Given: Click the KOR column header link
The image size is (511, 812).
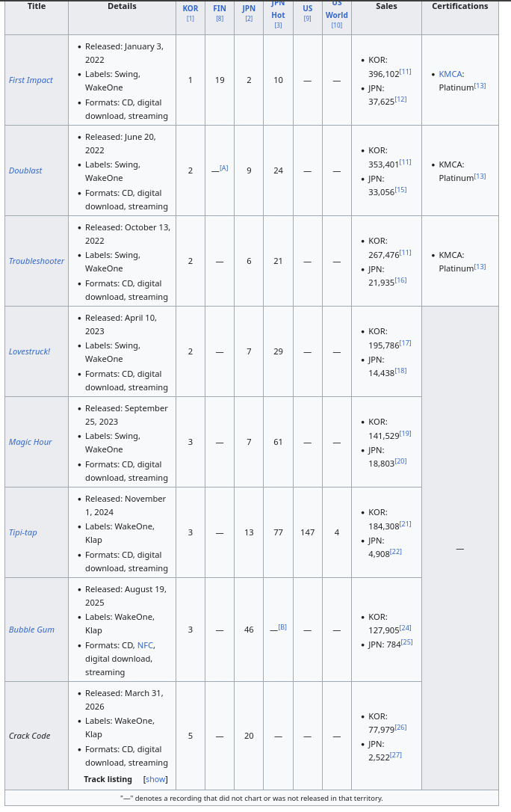Looking at the screenshot, I should (x=191, y=9).
